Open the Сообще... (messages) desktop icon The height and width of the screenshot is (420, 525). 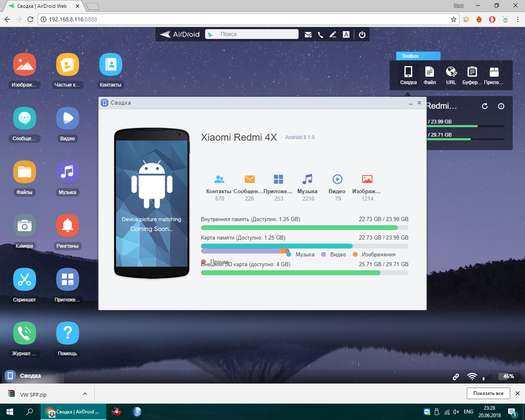tap(24, 119)
